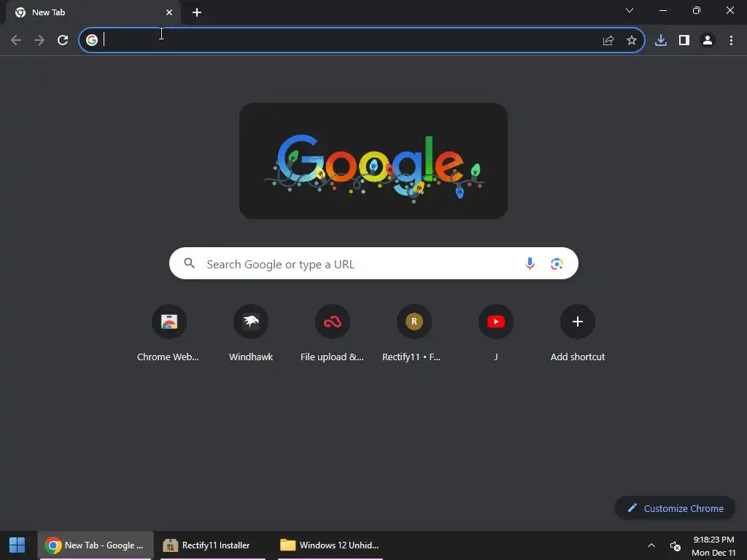Open the Windhawk shortcut

pos(251,322)
